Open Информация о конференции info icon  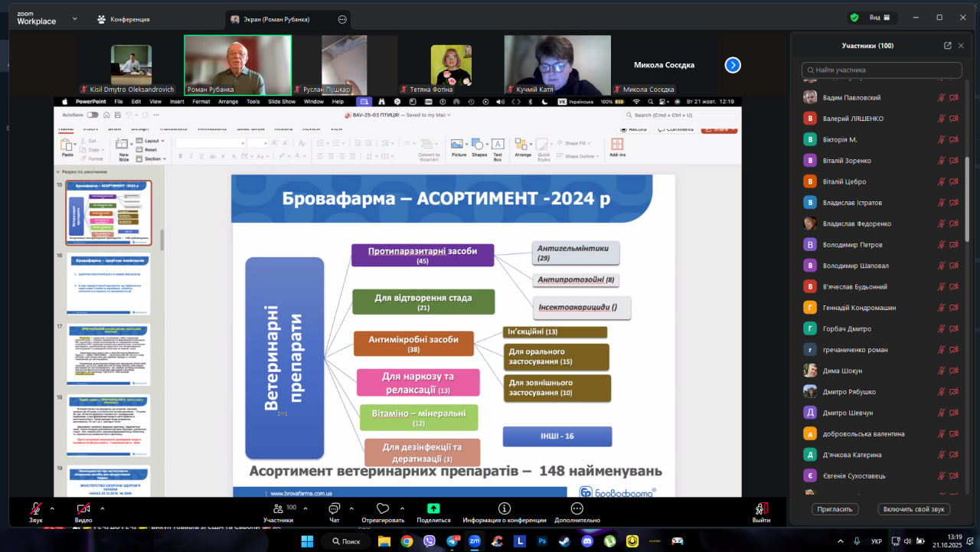[x=504, y=508]
